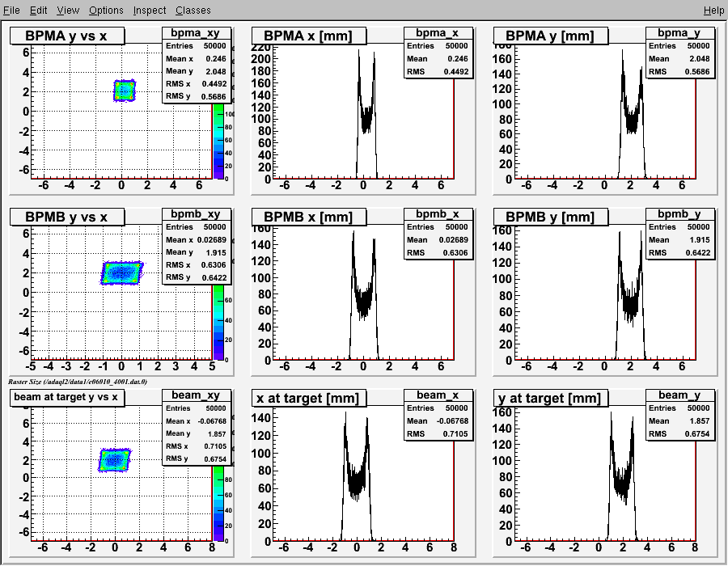Click 'Mean x -0.06768' in beam_xy stats
728x566 pixels.
pyautogui.click(x=196, y=421)
